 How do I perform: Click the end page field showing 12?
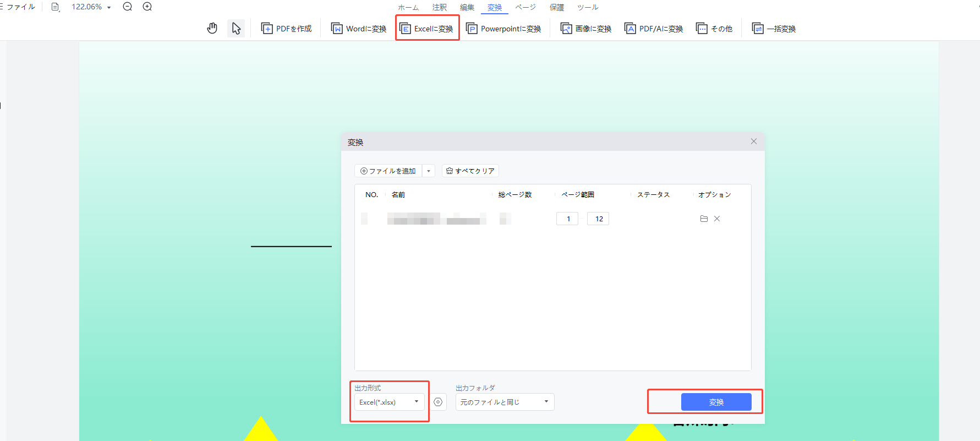tap(598, 219)
